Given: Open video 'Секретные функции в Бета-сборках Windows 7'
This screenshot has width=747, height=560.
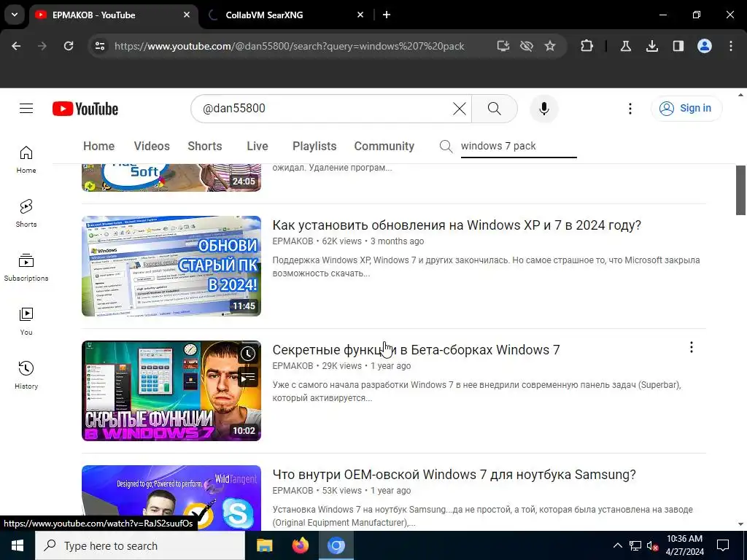Looking at the screenshot, I should 416,349.
